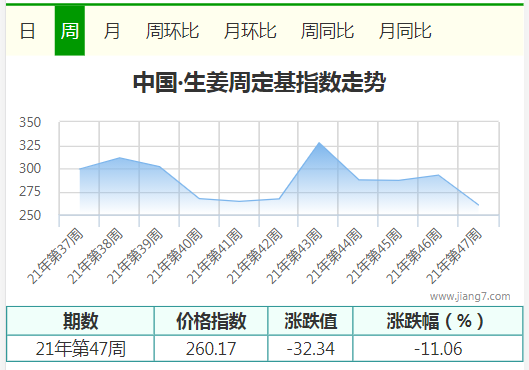Click the last data point at 21年第47周

478,205
